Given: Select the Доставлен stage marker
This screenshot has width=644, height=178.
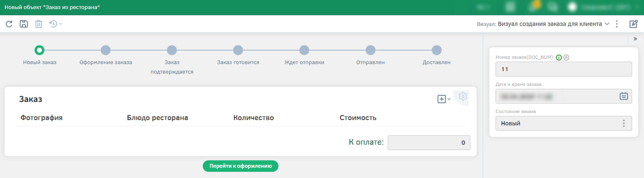Looking at the screenshot, I should click(437, 50).
